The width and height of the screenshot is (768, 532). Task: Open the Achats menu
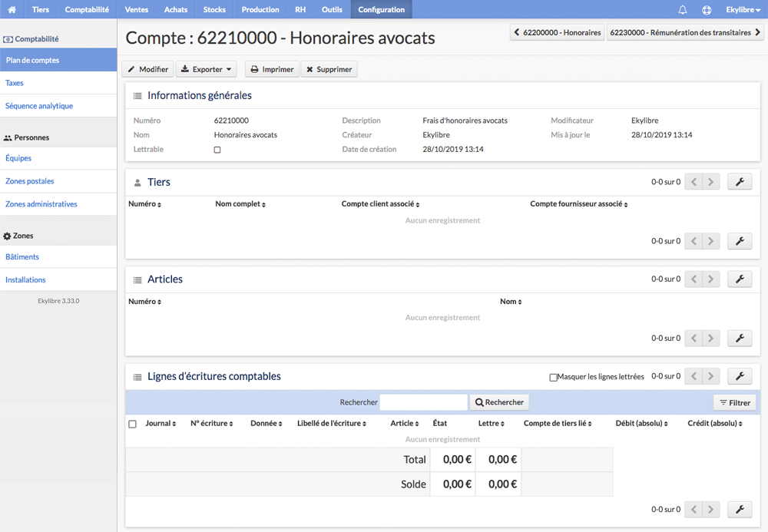coord(176,9)
